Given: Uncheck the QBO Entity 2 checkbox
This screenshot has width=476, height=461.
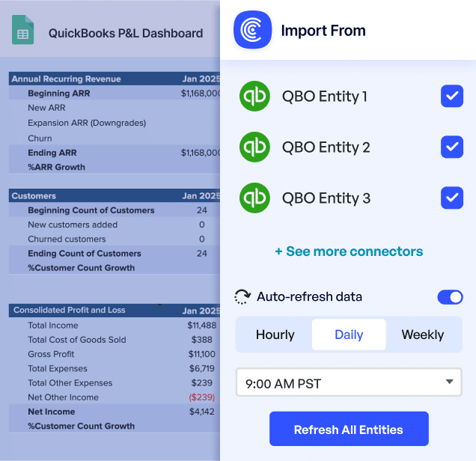Looking at the screenshot, I should click(x=451, y=147).
